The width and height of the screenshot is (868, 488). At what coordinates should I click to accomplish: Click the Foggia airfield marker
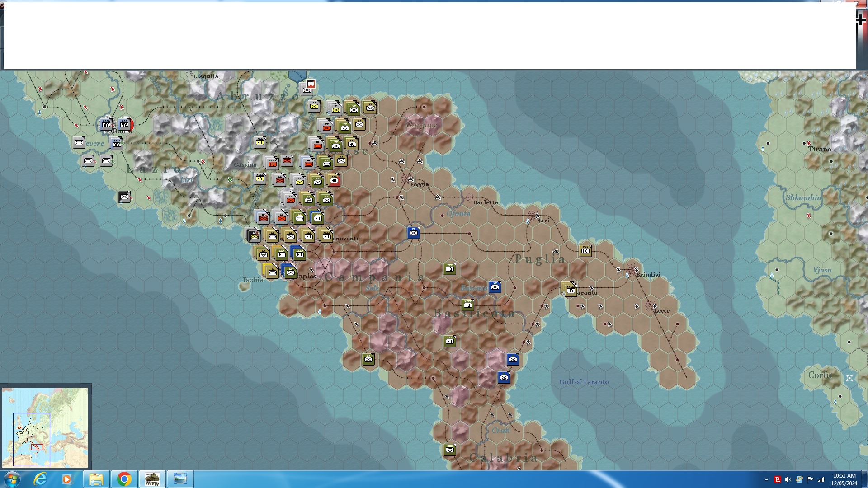click(410, 179)
